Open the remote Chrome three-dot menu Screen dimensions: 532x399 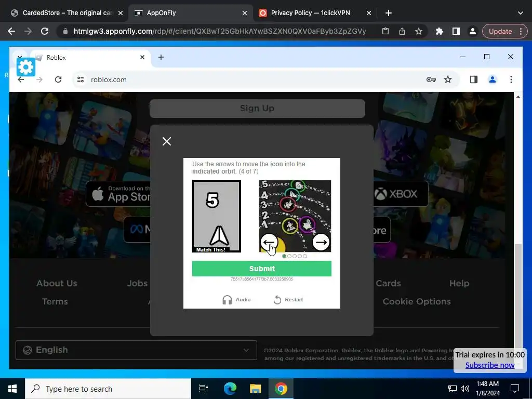point(511,79)
